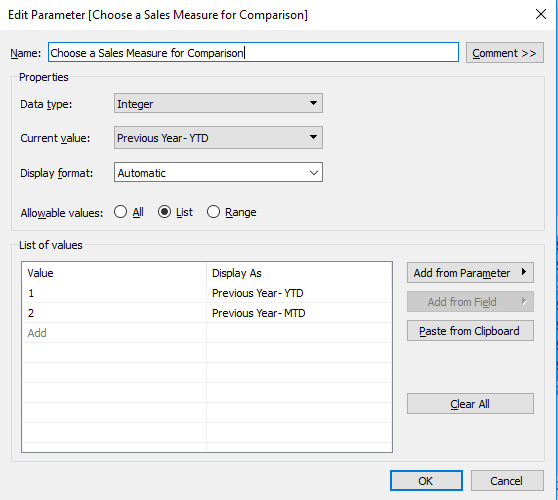Close the Edit Parameter dialog
Viewport: 558px width, 500px height.
pyautogui.click(x=541, y=14)
